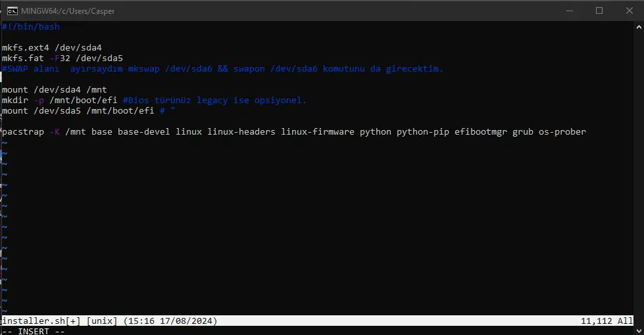This screenshot has width=644, height=335.
Task: Click the scrollbar up arrow
Action: click(x=639, y=27)
